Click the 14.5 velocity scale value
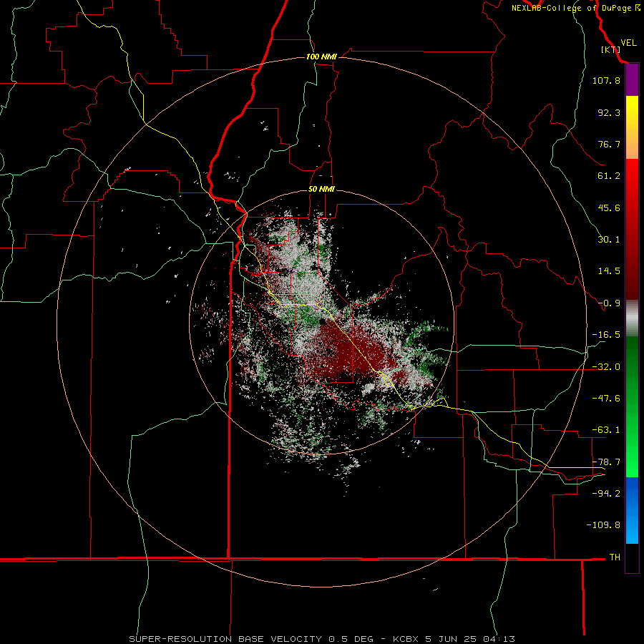The width and height of the screenshot is (644, 644). coord(609,271)
